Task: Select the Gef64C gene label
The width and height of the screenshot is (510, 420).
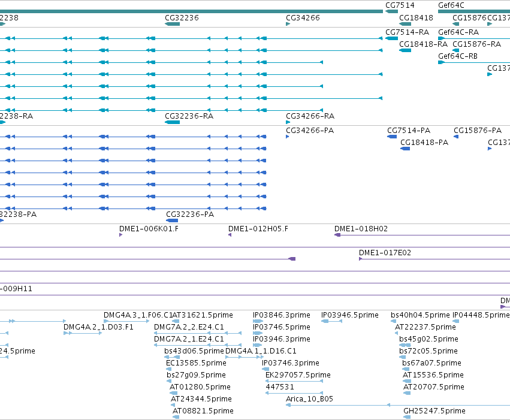Action: point(451,5)
